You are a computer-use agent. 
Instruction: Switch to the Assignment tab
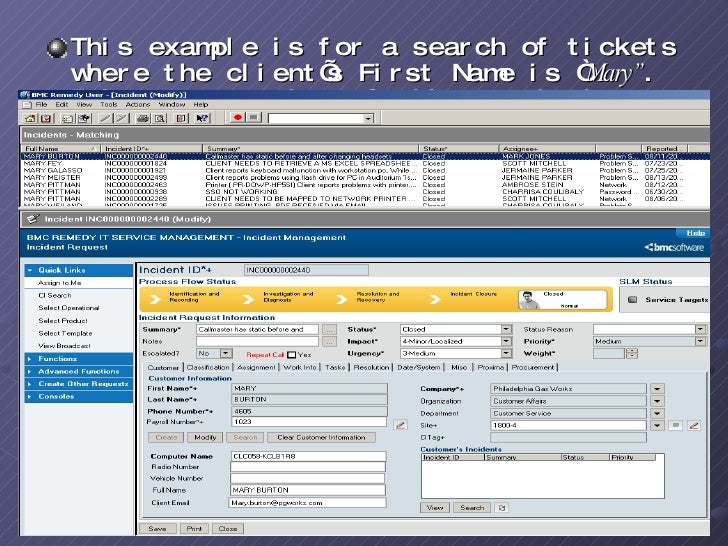tap(256, 367)
